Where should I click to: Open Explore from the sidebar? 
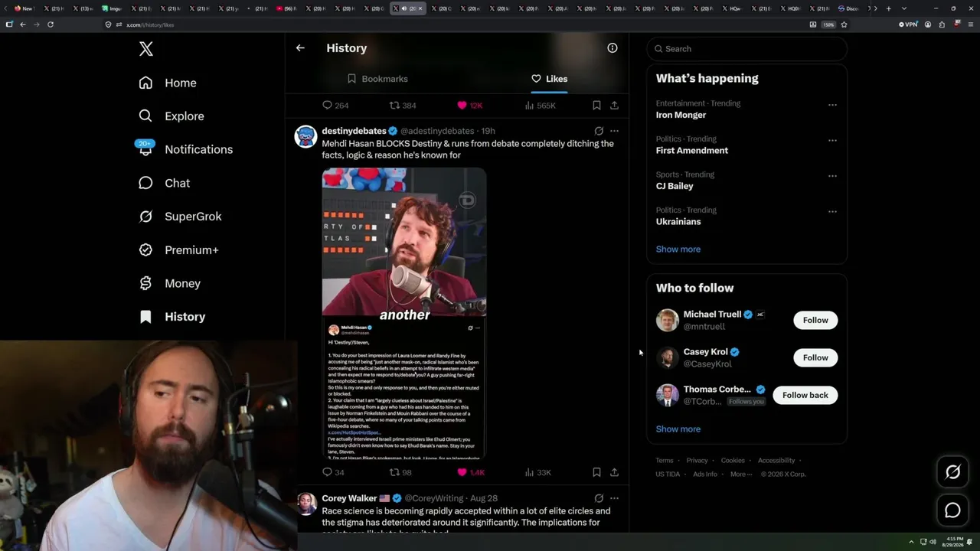coord(171,116)
